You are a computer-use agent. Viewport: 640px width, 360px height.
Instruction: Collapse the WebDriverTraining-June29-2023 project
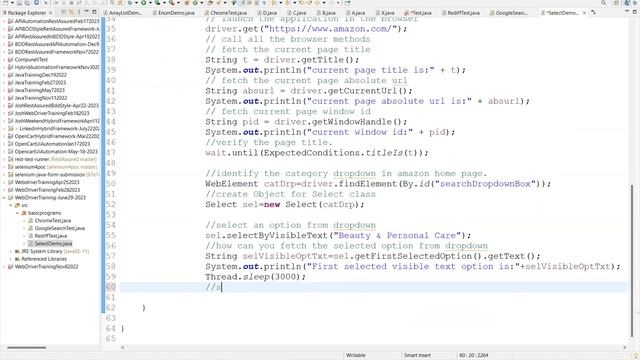pos(4,198)
